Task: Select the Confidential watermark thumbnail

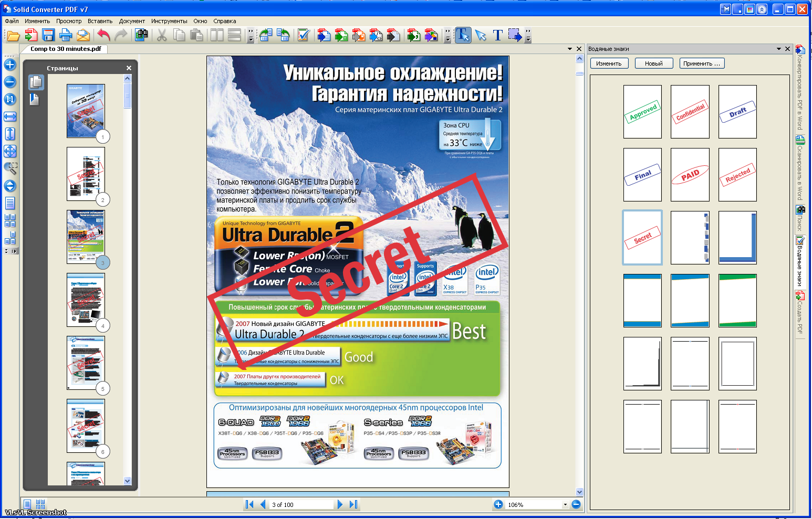Action: [690, 112]
